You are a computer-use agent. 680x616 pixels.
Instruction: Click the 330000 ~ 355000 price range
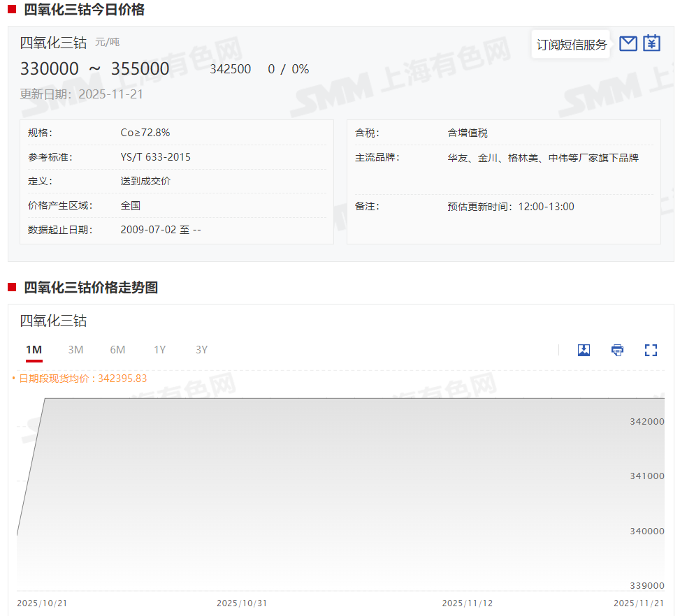click(x=94, y=69)
